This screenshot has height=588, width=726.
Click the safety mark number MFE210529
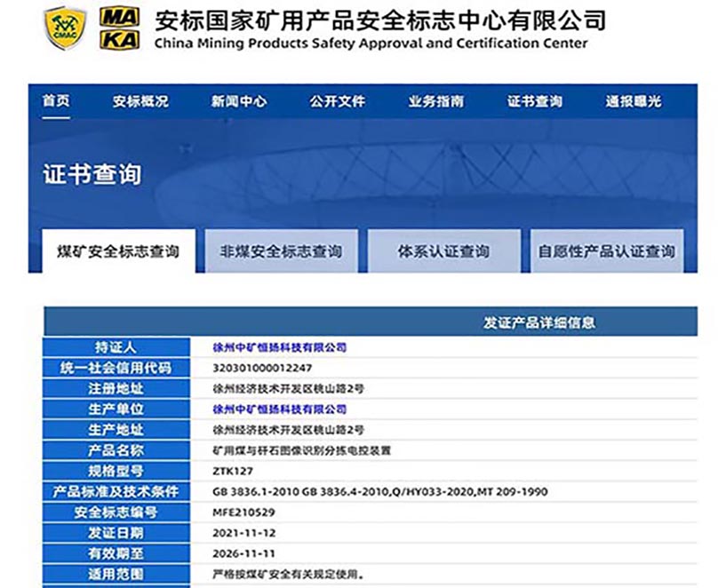coord(243,513)
